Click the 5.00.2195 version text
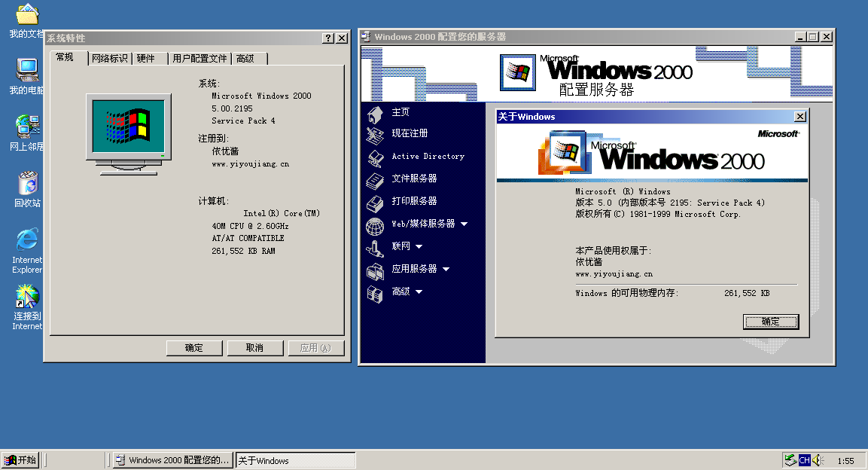Viewport: 868px width, 470px height. [x=232, y=108]
